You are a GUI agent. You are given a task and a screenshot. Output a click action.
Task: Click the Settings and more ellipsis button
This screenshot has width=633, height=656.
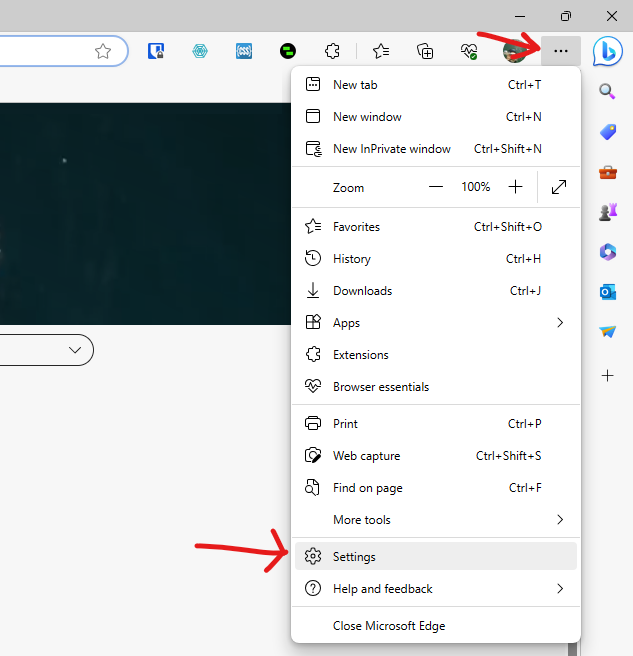point(561,51)
